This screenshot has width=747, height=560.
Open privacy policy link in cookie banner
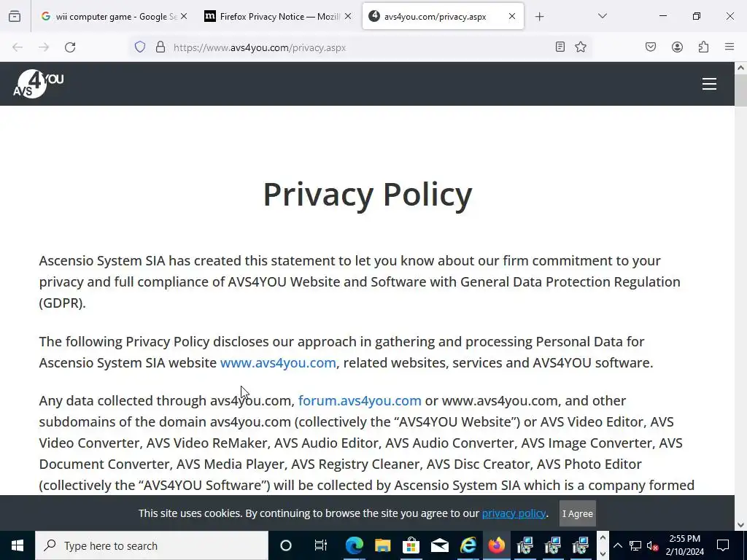point(514,513)
